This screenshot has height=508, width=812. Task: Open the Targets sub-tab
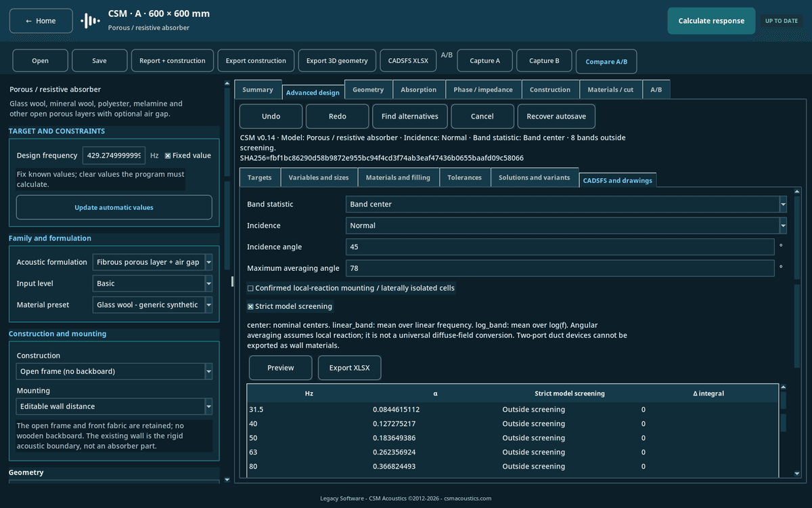coord(260,177)
